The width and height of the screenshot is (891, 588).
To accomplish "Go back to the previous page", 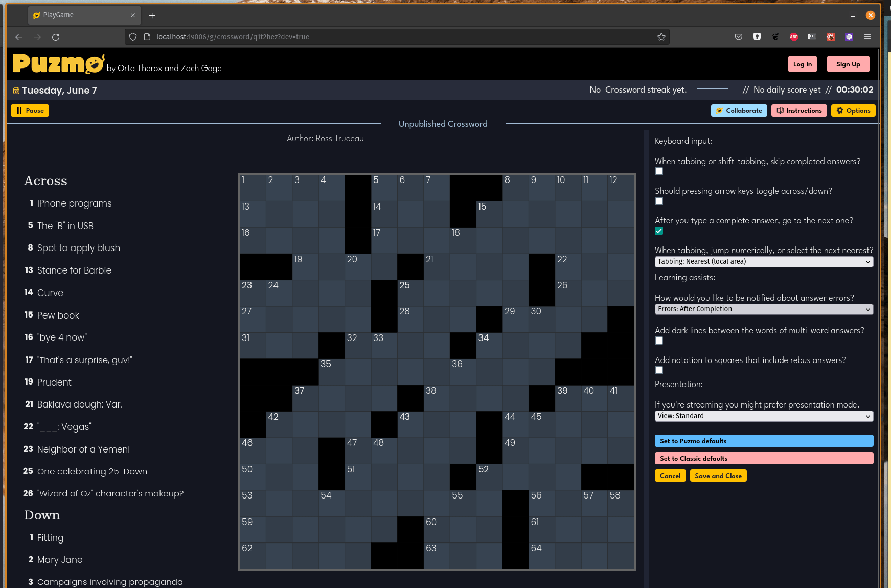I will click(19, 37).
